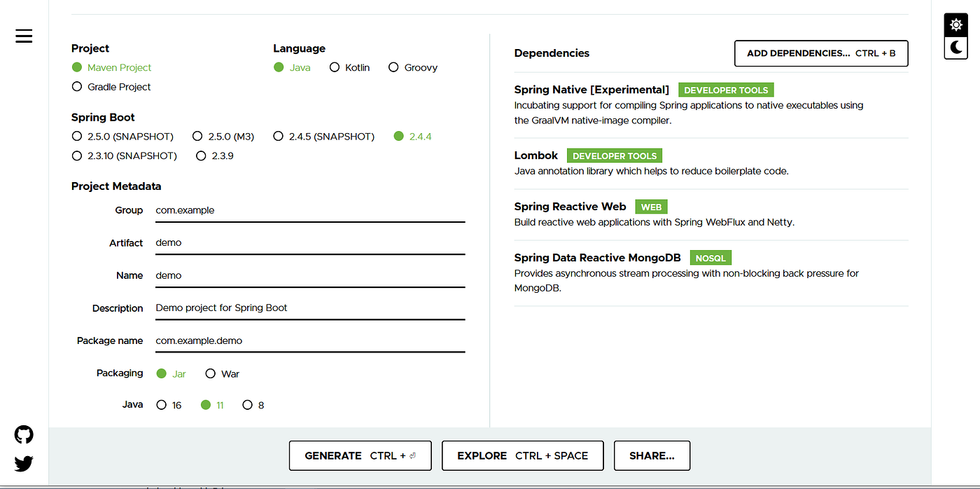
Task: Click the Name input field
Action: pos(310,276)
